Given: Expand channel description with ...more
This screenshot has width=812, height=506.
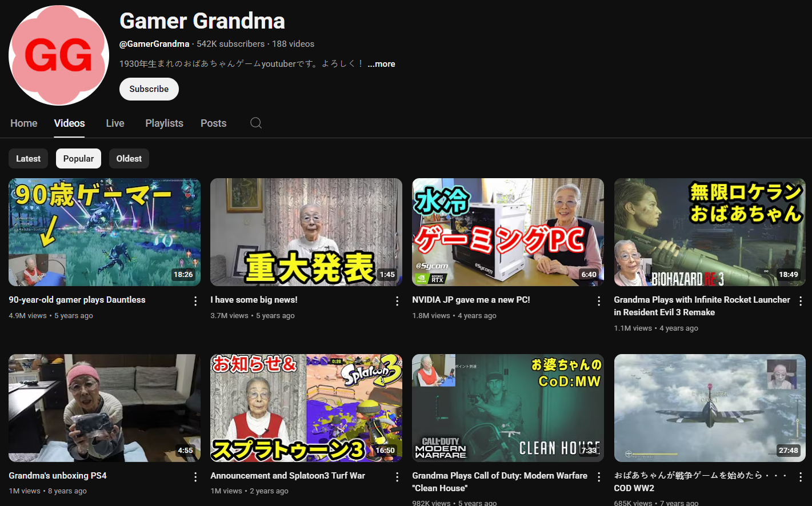Looking at the screenshot, I should 381,64.
